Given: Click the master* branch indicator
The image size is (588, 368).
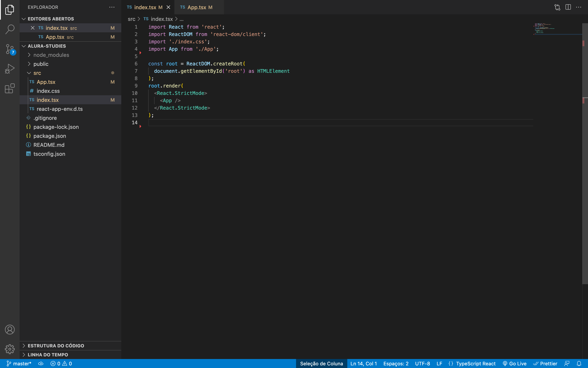Looking at the screenshot, I should click(19, 364).
